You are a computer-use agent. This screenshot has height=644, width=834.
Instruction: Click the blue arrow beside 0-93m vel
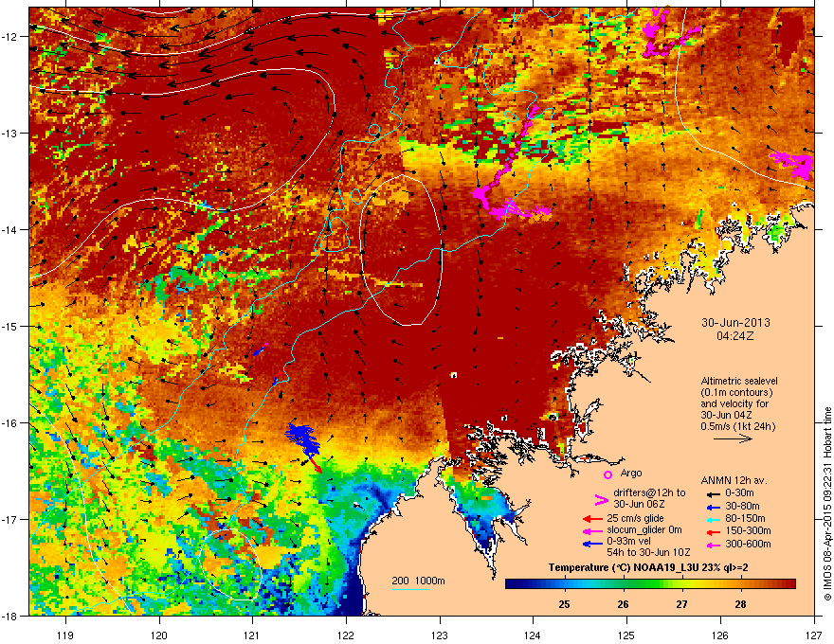point(592,543)
